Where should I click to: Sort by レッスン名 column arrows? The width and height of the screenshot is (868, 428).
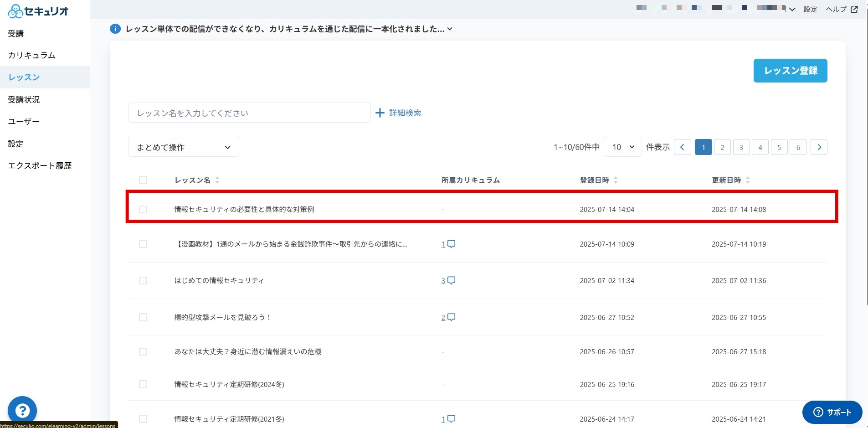[x=217, y=180]
